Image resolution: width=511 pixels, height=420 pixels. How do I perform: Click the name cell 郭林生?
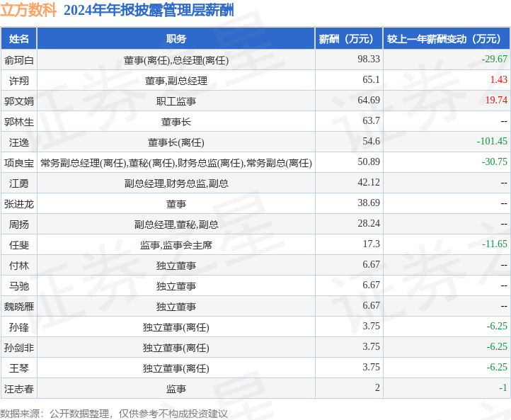click(x=19, y=122)
